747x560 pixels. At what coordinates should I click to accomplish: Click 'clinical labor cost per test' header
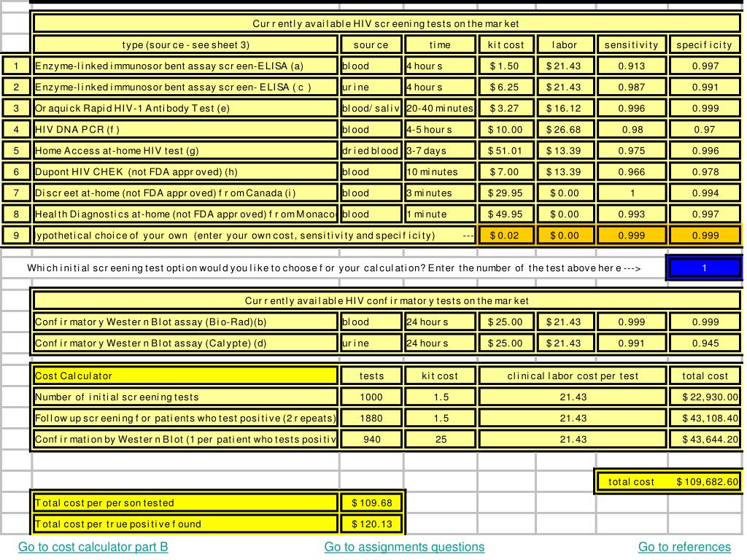point(572,376)
